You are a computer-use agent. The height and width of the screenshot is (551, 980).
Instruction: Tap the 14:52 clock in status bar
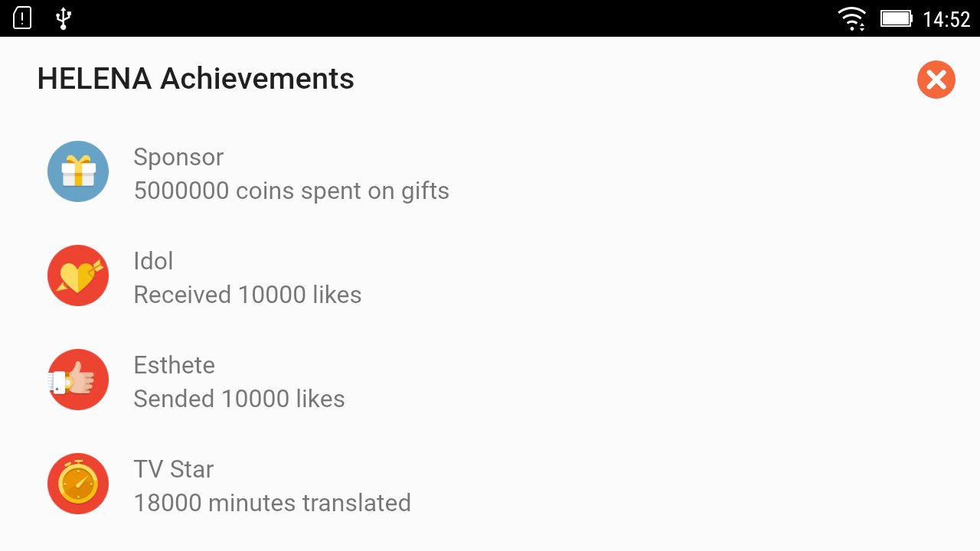click(946, 19)
